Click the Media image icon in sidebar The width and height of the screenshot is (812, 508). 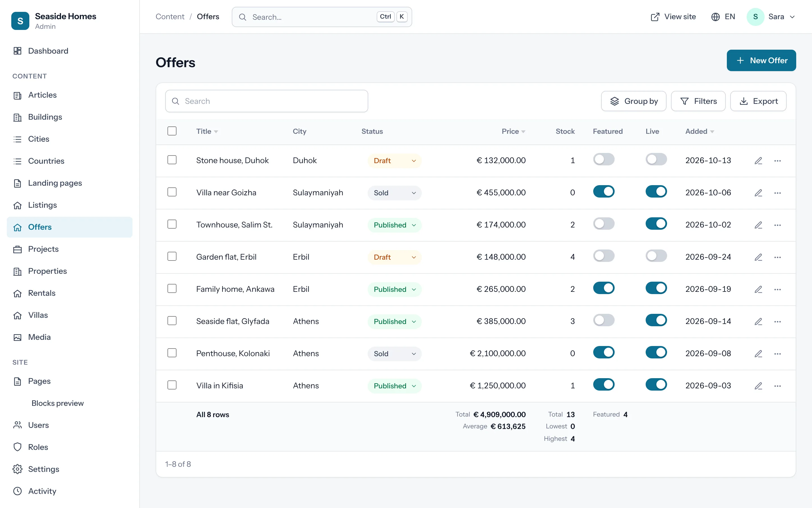pos(17,337)
